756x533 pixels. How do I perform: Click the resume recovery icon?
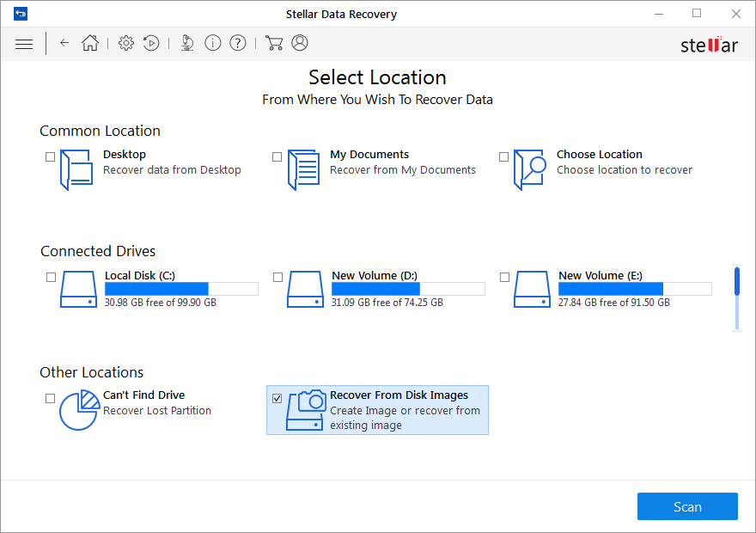coord(151,43)
